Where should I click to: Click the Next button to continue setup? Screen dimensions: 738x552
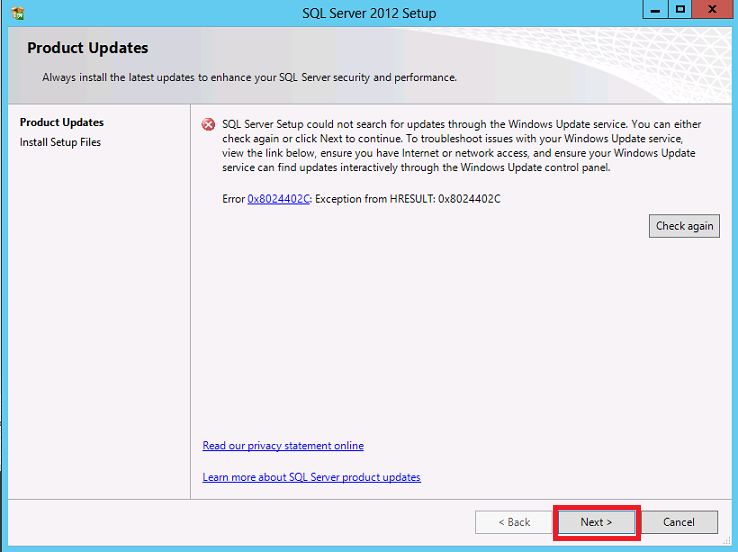click(596, 522)
